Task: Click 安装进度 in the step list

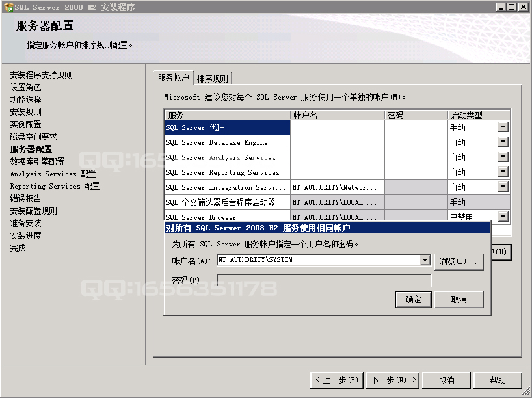Action: click(x=25, y=235)
